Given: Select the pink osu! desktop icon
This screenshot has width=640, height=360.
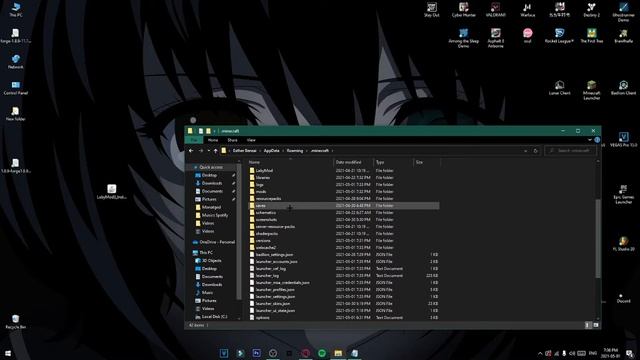Looking at the screenshot, I should click(x=527, y=36).
